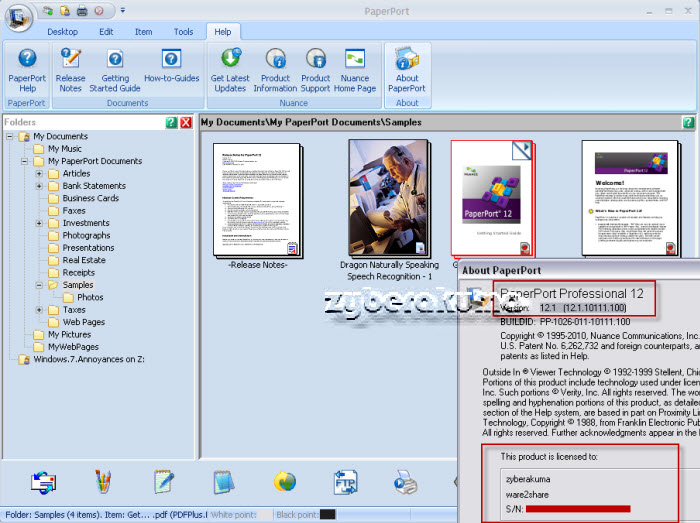
Task: Get Latest Updates
Action: coord(230,70)
